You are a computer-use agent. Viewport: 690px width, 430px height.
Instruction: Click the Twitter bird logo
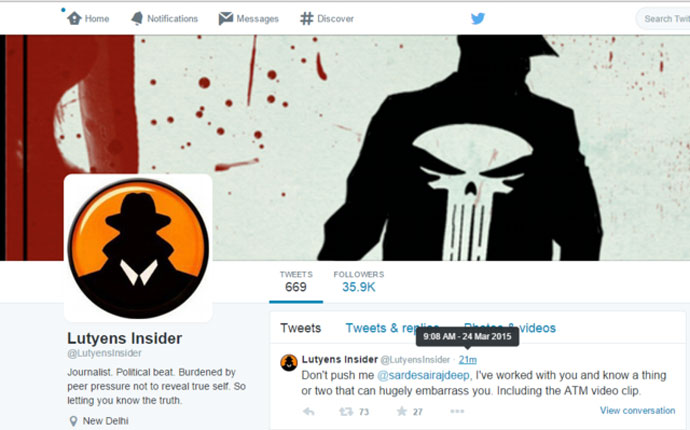477,18
